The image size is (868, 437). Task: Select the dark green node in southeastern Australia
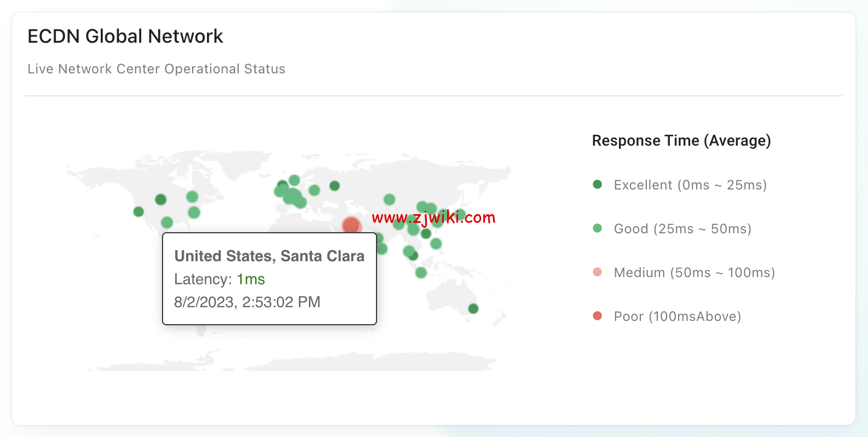click(473, 308)
